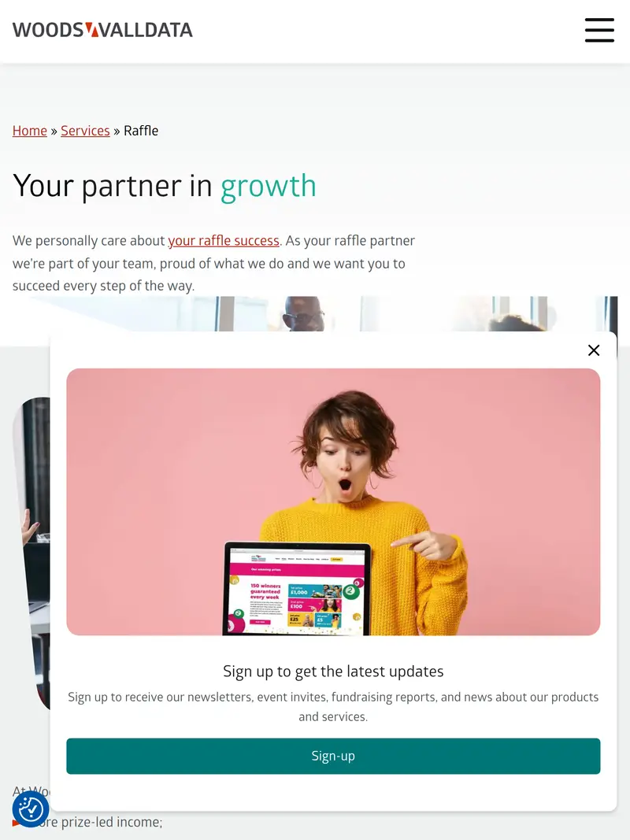Image resolution: width=630 pixels, height=840 pixels.
Task: Follow the "your raffle success" link
Action: (224, 241)
